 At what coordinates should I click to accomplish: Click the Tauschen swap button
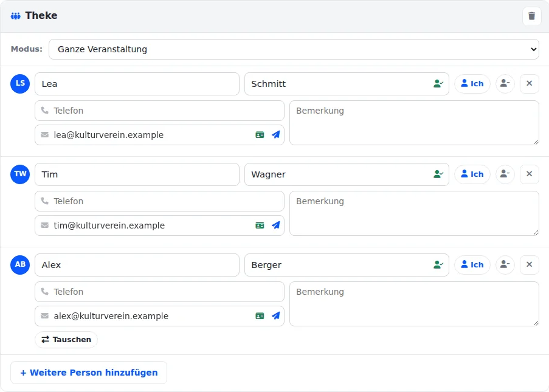pos(66,340)
